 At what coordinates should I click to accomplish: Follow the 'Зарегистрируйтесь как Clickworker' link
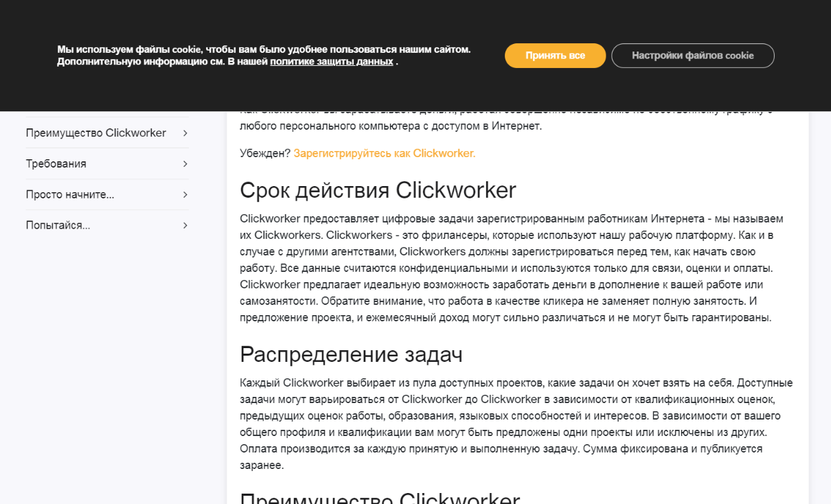coord(384,153)
